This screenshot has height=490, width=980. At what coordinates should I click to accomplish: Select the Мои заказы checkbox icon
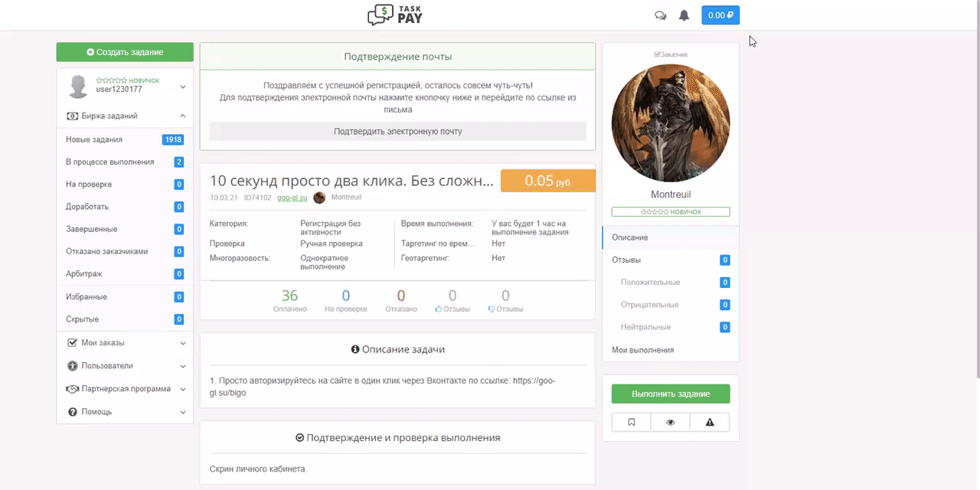pos(73,343)
